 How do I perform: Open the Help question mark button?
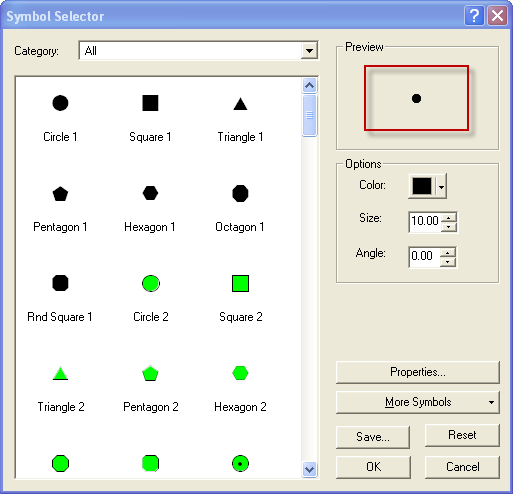point(474,16)
